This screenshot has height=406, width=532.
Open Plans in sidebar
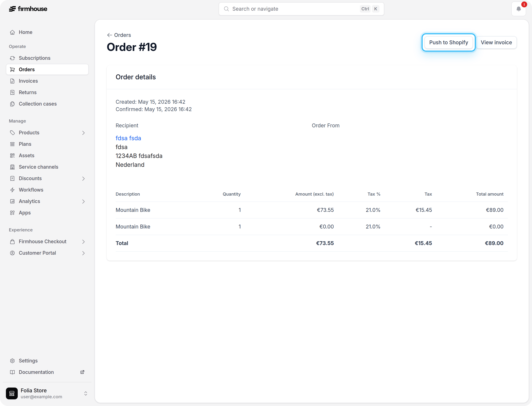pyautogui.click(x=47, y=144)
